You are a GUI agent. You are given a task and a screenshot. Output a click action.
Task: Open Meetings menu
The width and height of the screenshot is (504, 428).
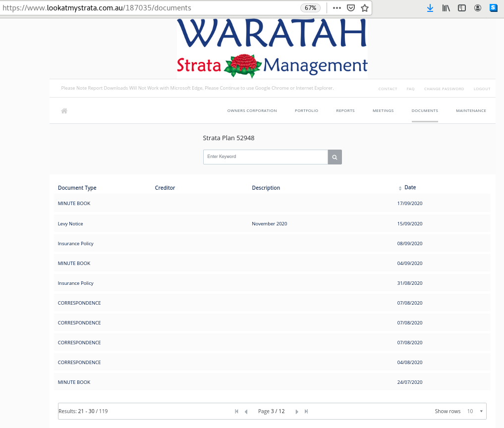(383, 110)
